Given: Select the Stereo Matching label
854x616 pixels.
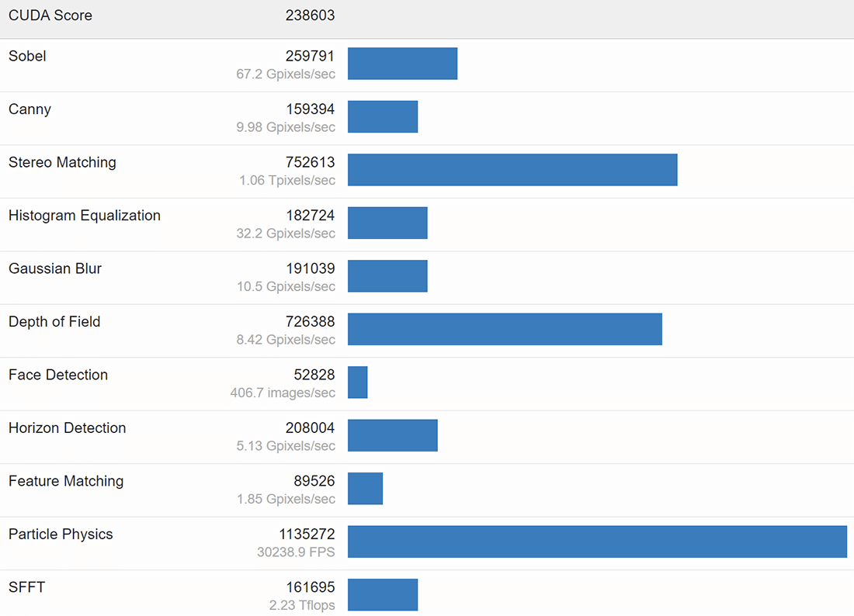Looking at the screenshot, I should 63,163.
